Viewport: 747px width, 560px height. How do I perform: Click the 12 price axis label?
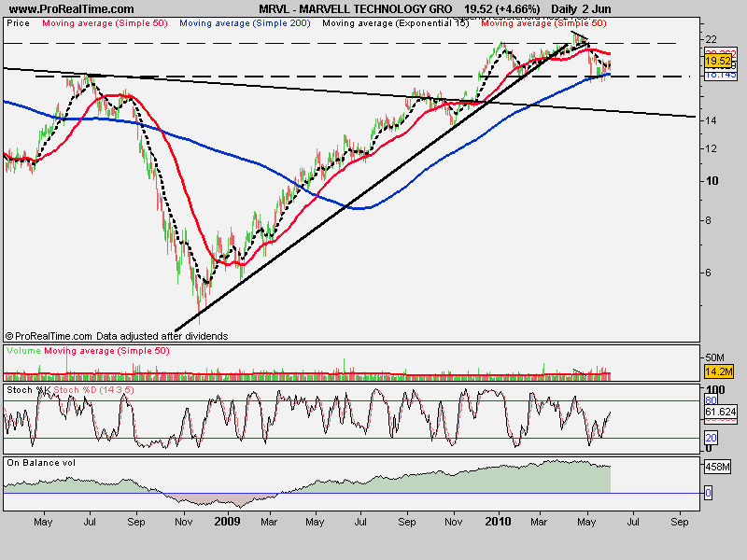coord(711,148)
